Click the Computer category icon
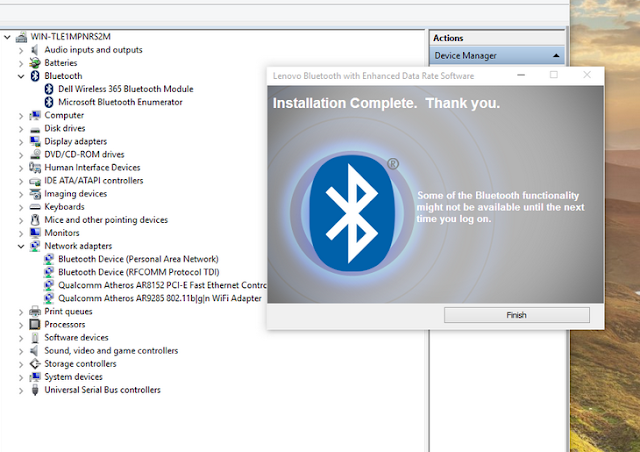This screenshot has width=640, height=452. 35,115
